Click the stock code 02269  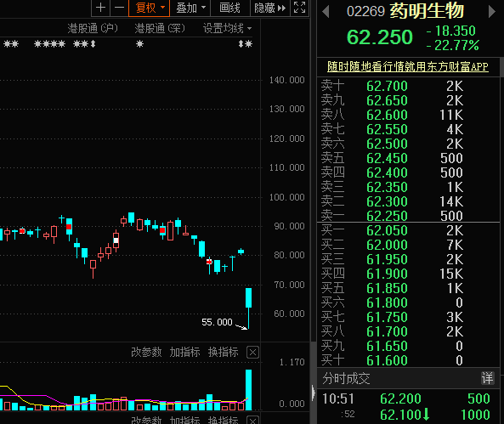[365, 12]
